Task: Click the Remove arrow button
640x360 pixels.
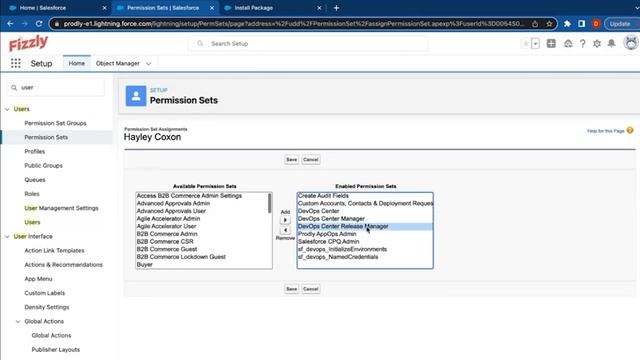Action: [285, 230]
